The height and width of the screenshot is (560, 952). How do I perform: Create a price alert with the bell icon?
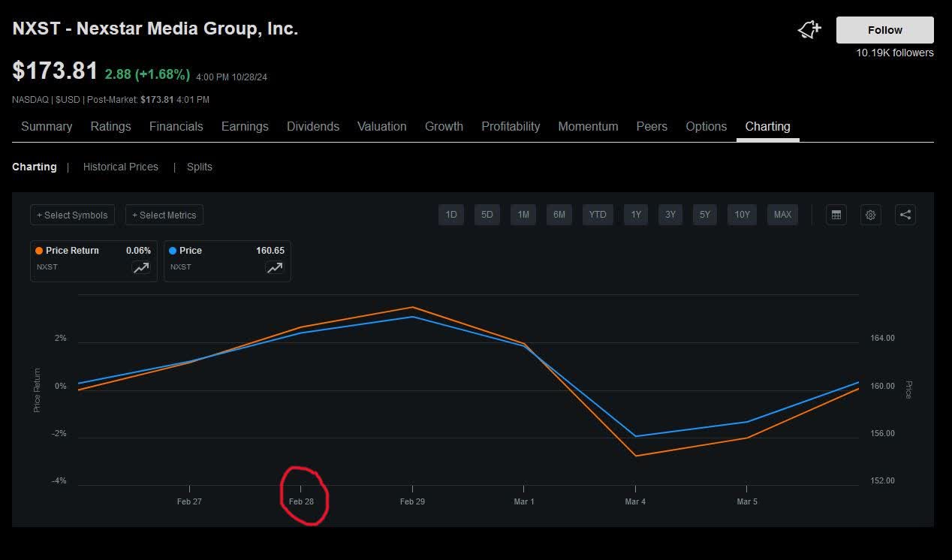(808, 30)
